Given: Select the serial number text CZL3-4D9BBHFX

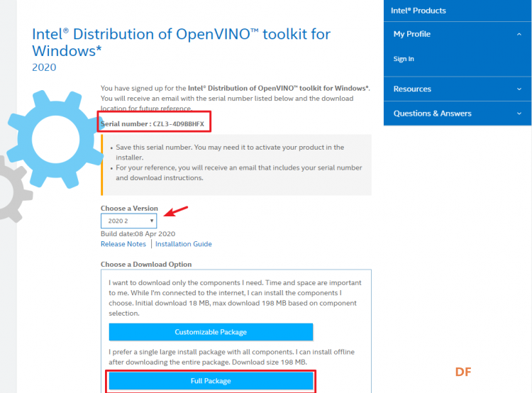Looking at the screenshot, I should pos(179,124).
